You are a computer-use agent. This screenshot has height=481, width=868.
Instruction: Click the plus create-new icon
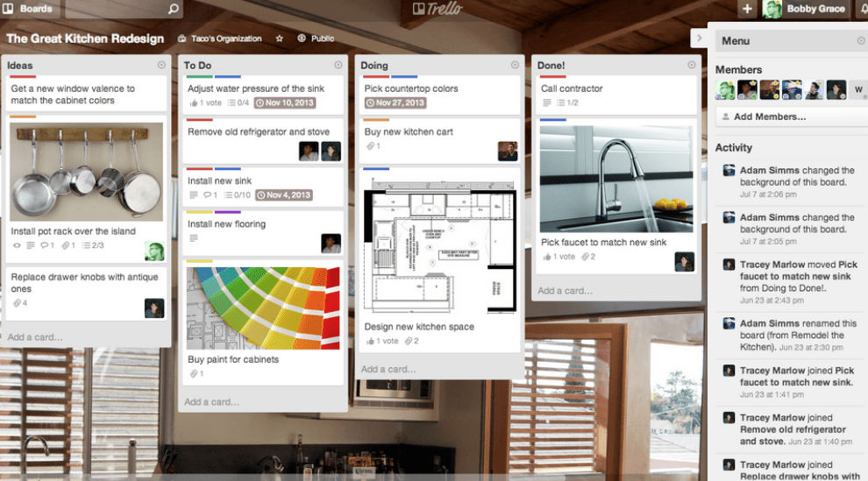(747, 9)
